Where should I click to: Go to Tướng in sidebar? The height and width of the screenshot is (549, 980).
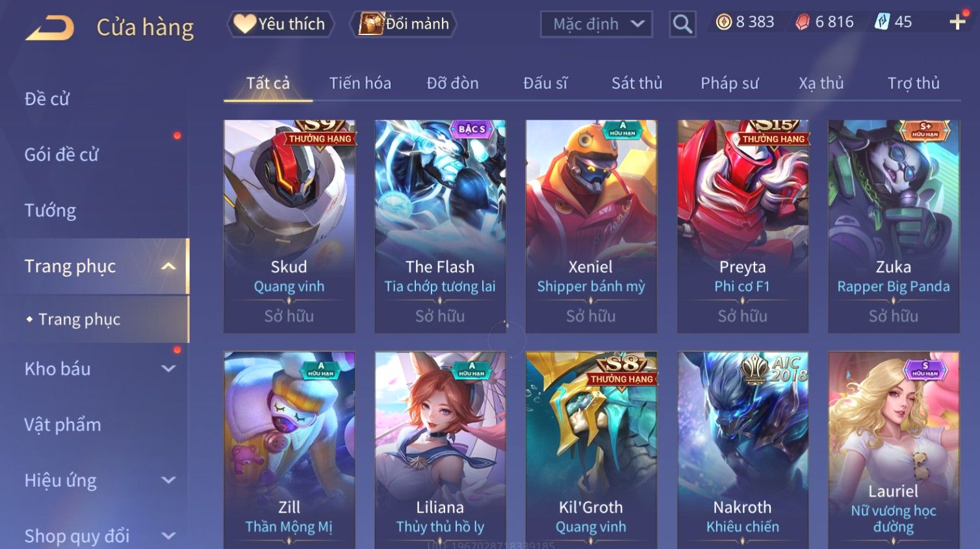pos(50,211)
